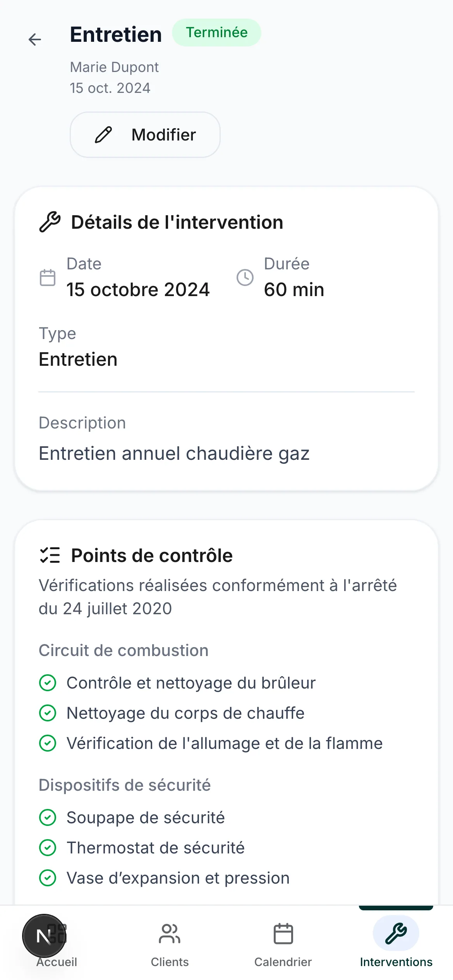453x980 pixels.
Task: Click the checklist icon beside Points de contrôle
Action: (50, 555)
